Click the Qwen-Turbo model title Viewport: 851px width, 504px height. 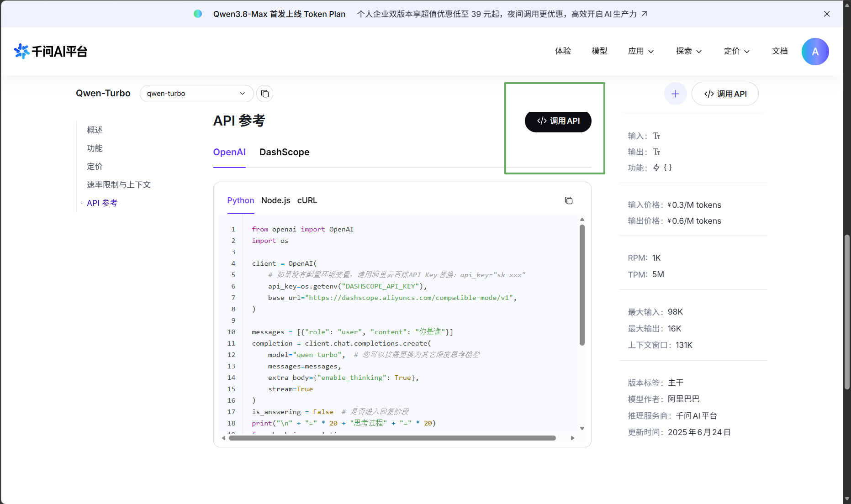103,93
